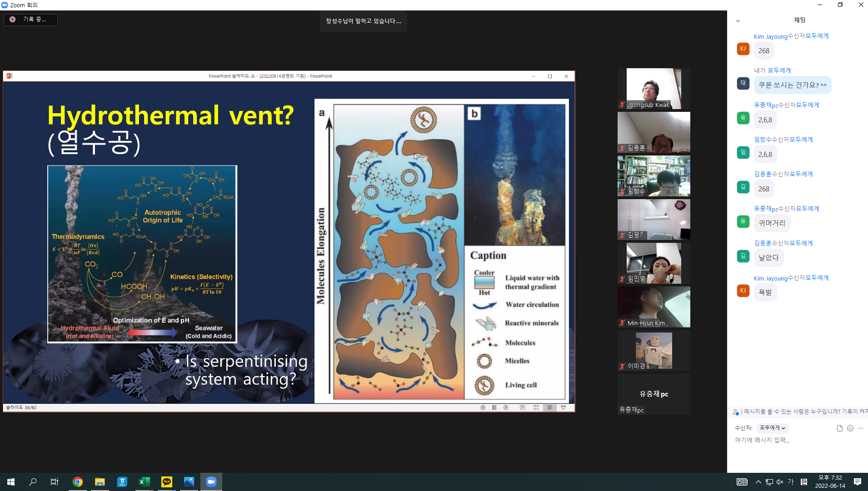
Task: Open network status tray icon
Action: [769, 482]
